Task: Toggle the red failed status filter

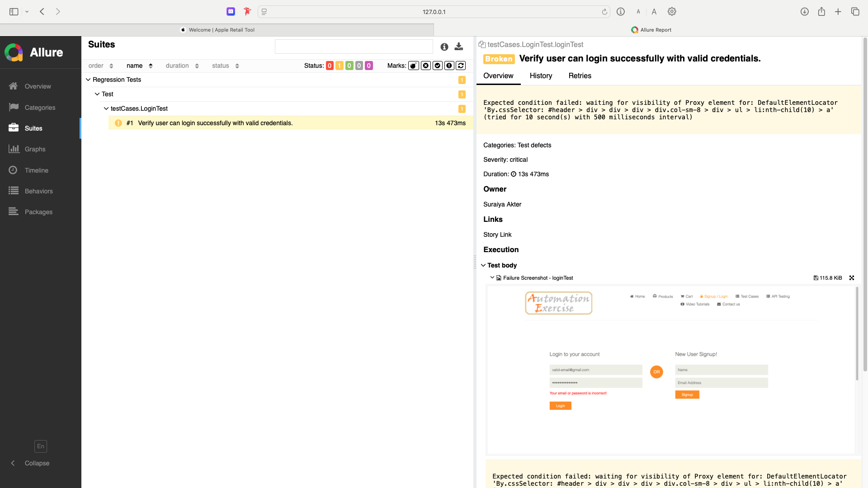Action: [x=330, y=66]
